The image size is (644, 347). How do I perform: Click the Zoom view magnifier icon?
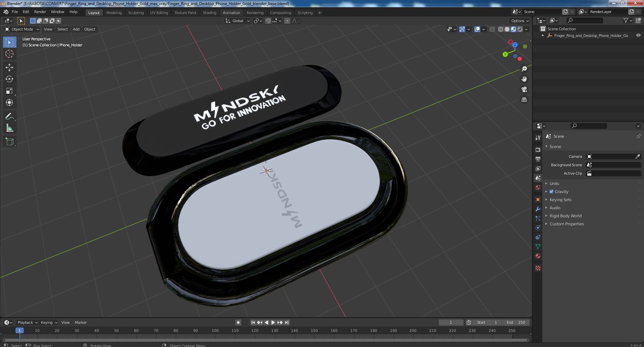click(524, 69)
